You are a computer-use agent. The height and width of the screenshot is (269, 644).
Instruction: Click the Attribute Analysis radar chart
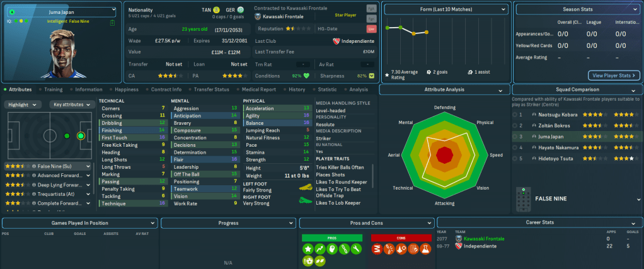click(445, 154)
